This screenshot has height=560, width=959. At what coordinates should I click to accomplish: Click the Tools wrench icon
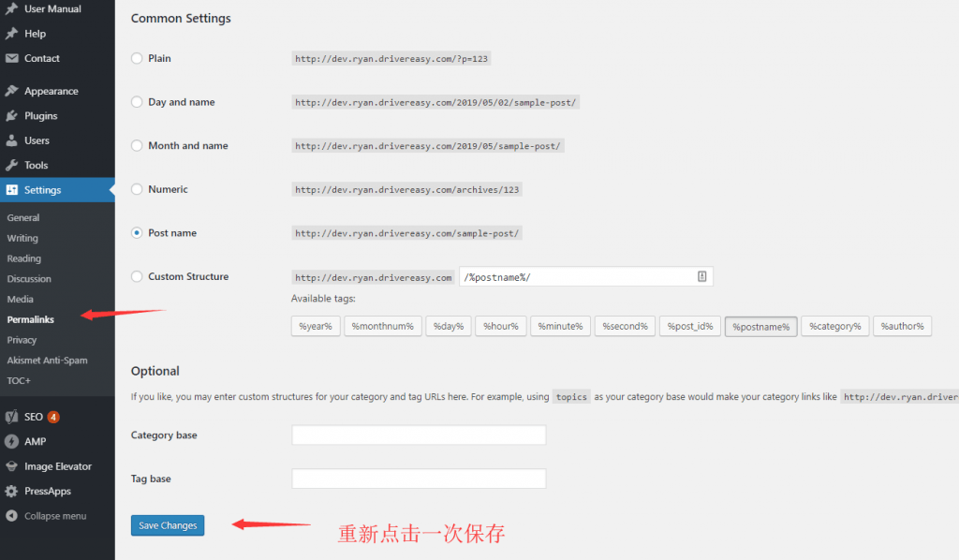click(11, 165)
